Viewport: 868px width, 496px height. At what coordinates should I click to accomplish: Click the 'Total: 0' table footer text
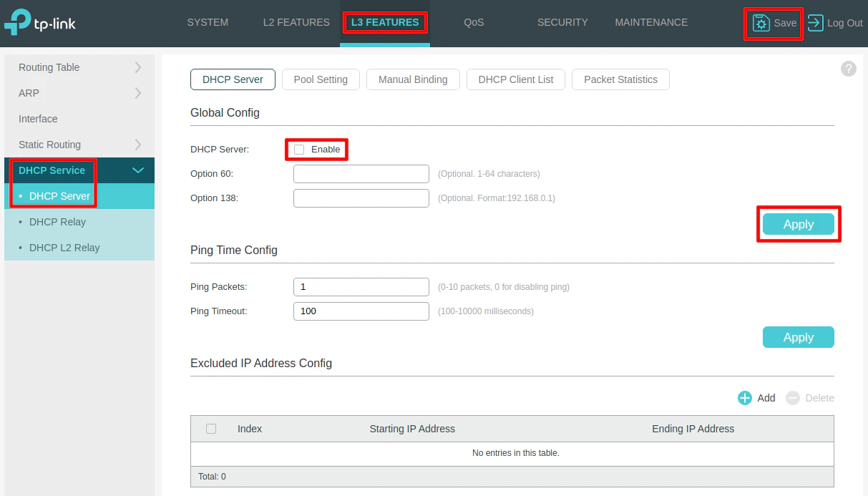tap(212, 477)
